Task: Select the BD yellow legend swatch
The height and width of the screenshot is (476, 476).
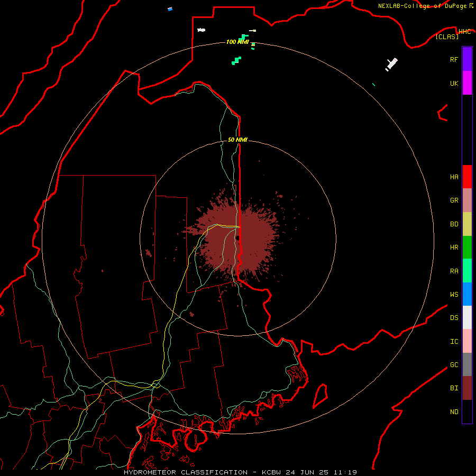Action: pos(467,224)
